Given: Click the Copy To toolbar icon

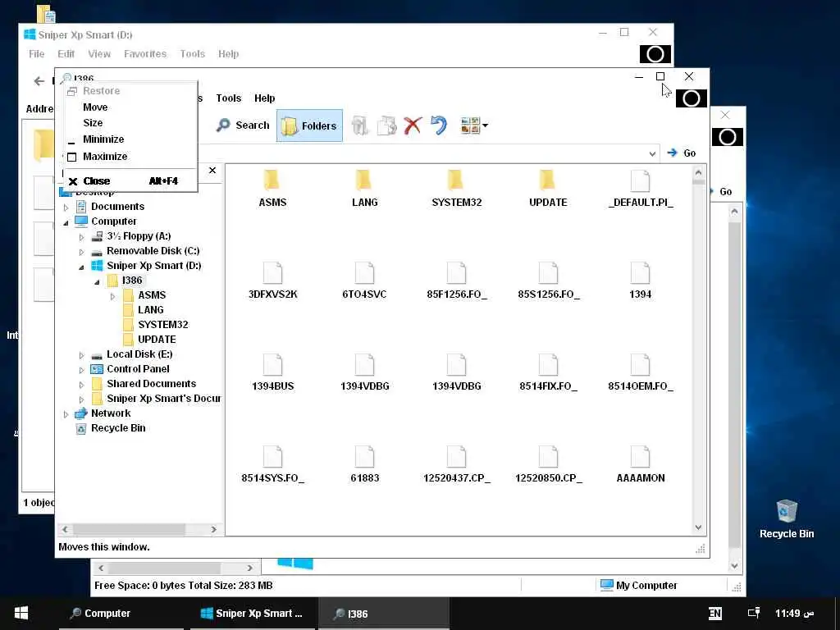Looking at the screenshot, I should (387, 126).
